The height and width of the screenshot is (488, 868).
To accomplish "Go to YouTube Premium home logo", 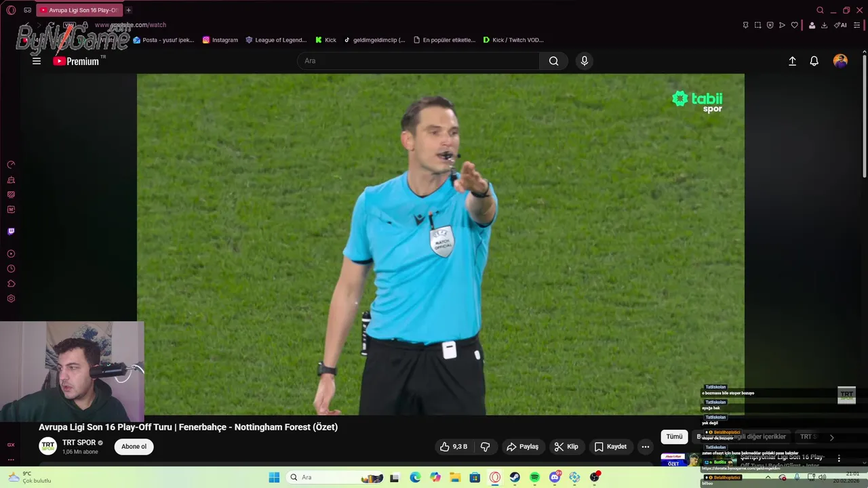I will click(x=76, y=61).
